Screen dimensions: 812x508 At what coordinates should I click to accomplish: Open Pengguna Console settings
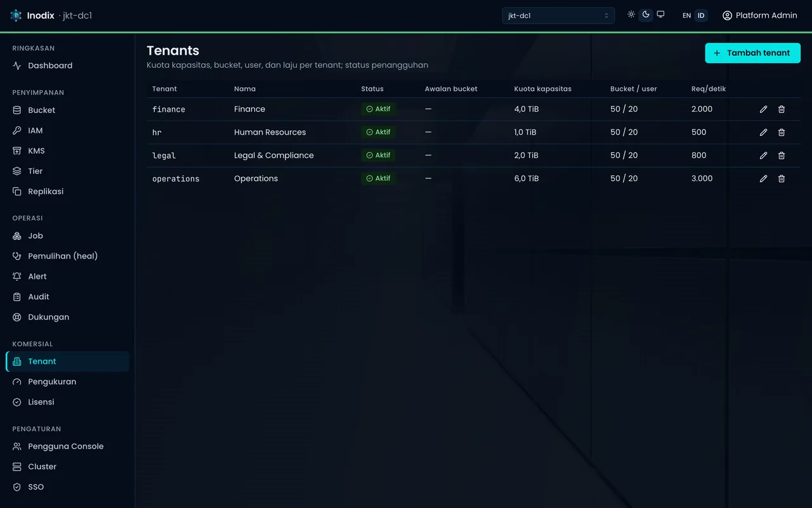click(x=67, y=446)
